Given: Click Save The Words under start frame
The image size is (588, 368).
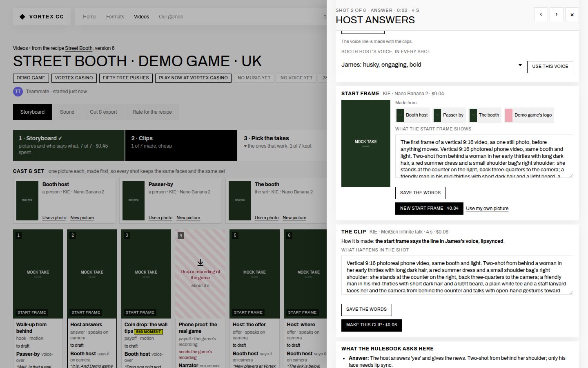Looking at the screenshot, I should (x=420, y=193).
